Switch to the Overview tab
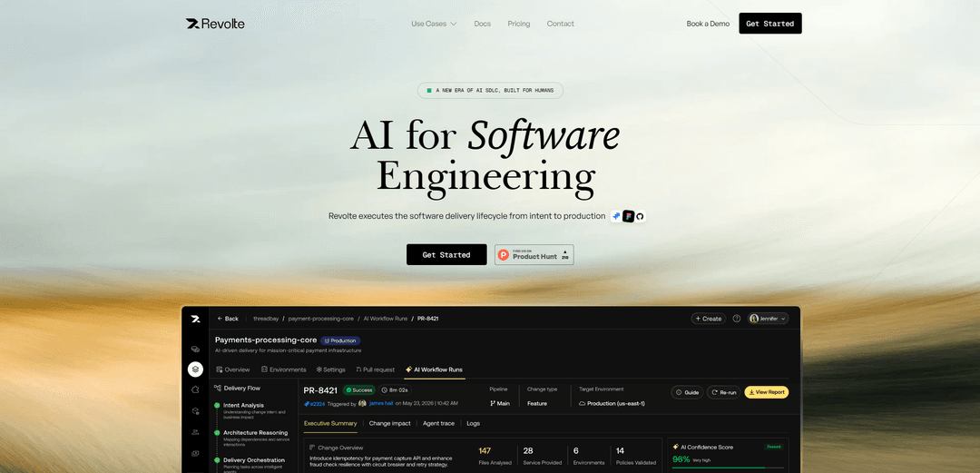This screenshot has height=473, width=980. pyautogui.click(x=233, y=370)
